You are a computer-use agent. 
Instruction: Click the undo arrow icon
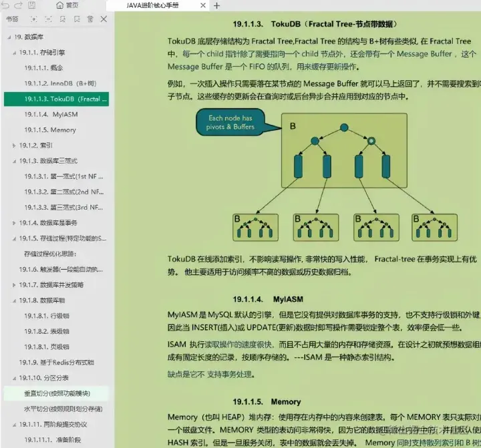(6, 5)
